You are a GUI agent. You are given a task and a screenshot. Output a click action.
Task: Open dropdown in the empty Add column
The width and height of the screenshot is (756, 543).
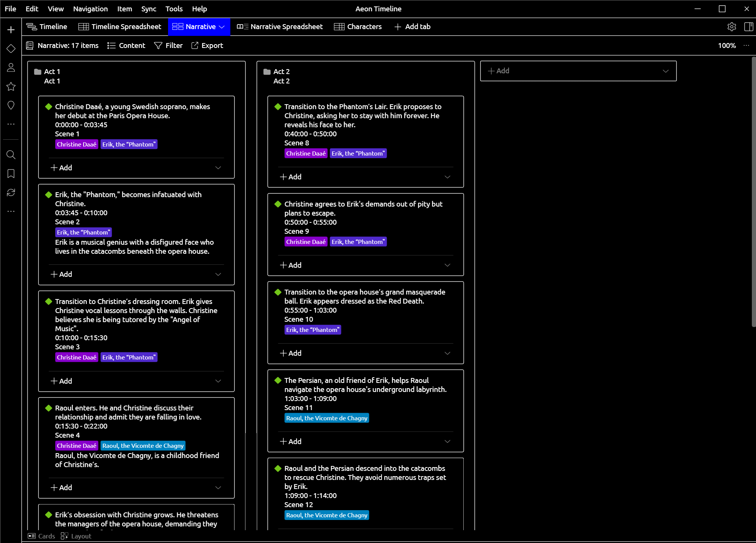pos(665,71)
